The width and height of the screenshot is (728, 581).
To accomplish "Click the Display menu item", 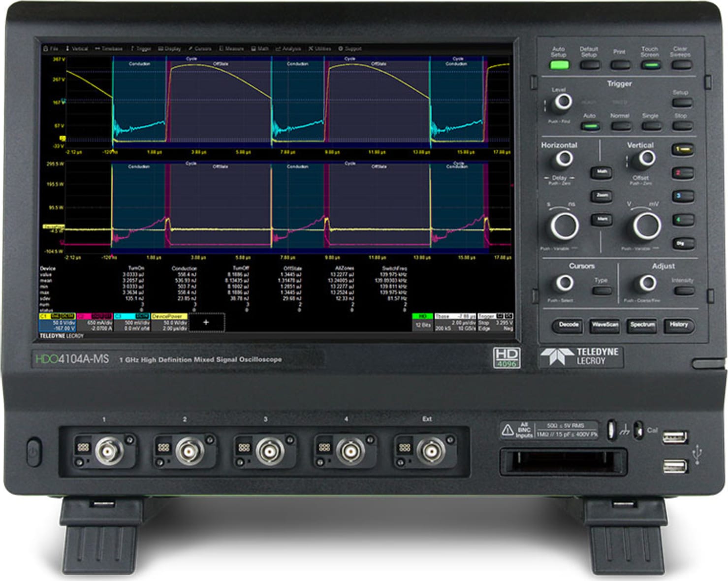I will [170, 48].
